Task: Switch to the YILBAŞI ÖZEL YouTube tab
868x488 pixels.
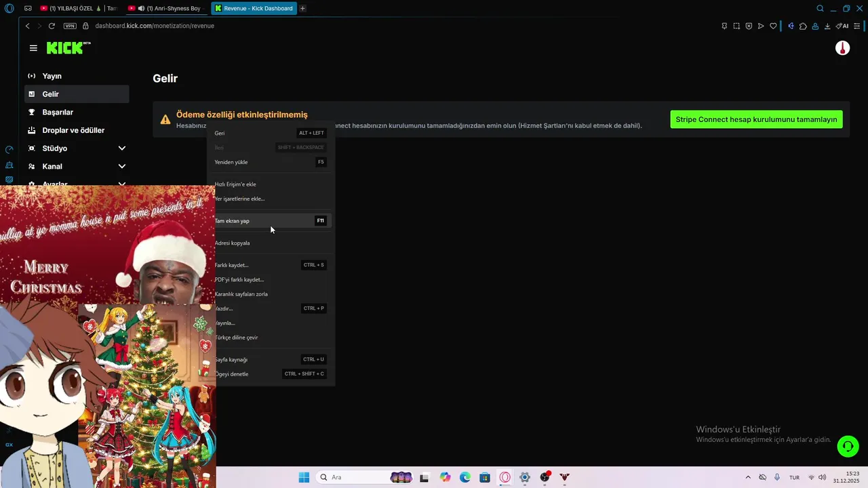Action: (78, 8)
